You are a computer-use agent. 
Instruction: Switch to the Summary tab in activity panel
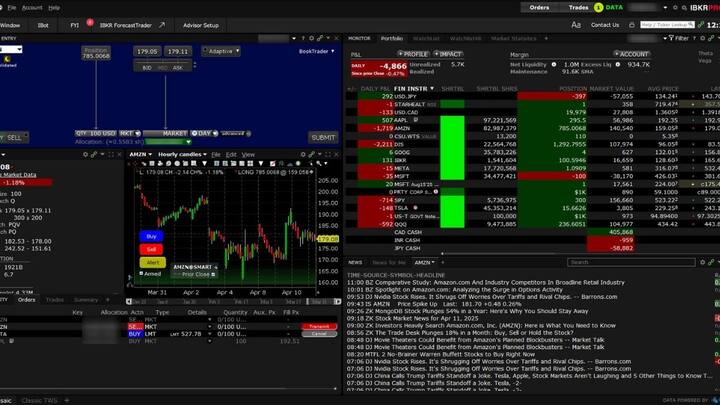pos(85,300)
